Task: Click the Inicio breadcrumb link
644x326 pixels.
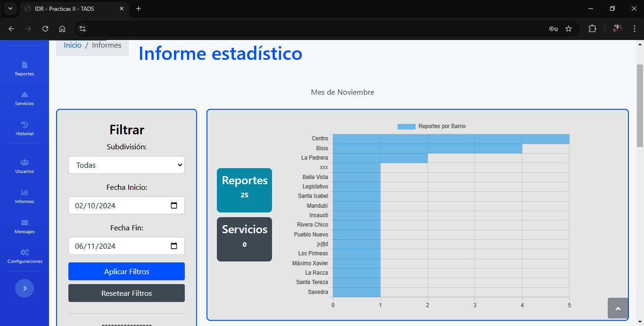Action: pos(73,45)
